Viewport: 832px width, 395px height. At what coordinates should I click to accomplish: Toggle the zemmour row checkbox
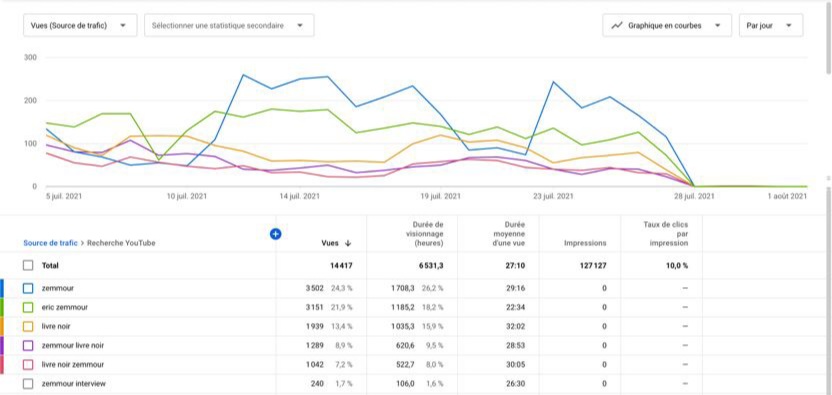point(28,288)
